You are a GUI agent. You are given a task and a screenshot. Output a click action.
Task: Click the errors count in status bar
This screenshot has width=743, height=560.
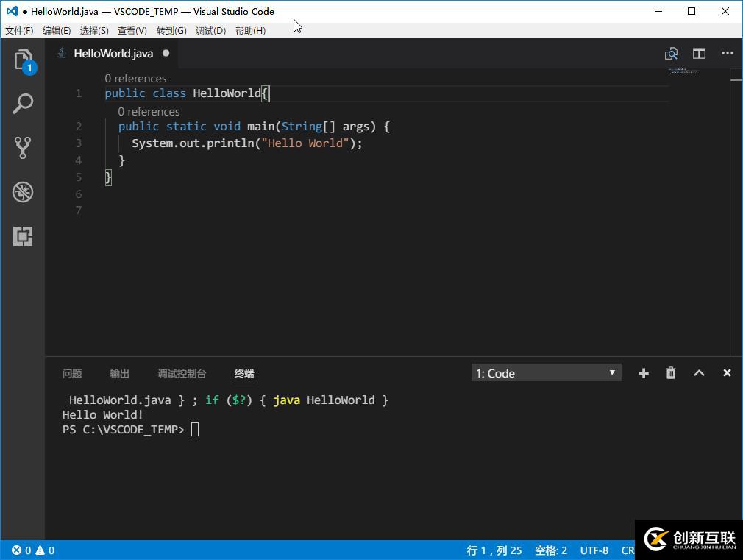(21, 550)
